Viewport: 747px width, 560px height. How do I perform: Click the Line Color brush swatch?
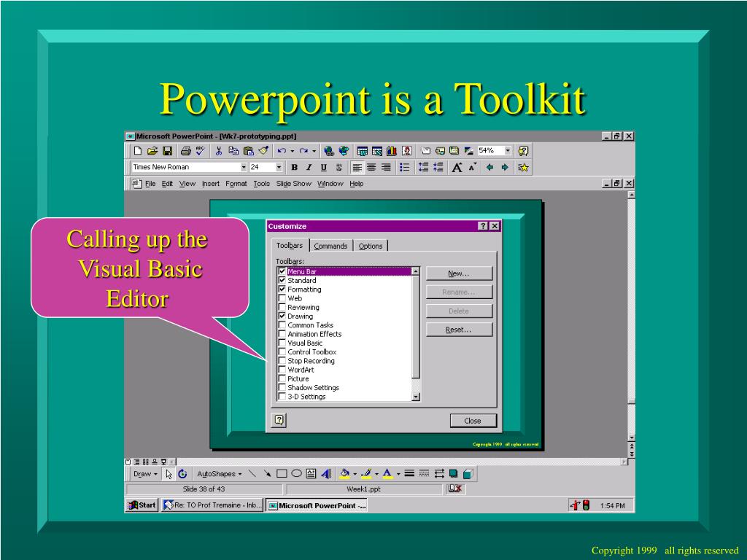coord(366,474)
